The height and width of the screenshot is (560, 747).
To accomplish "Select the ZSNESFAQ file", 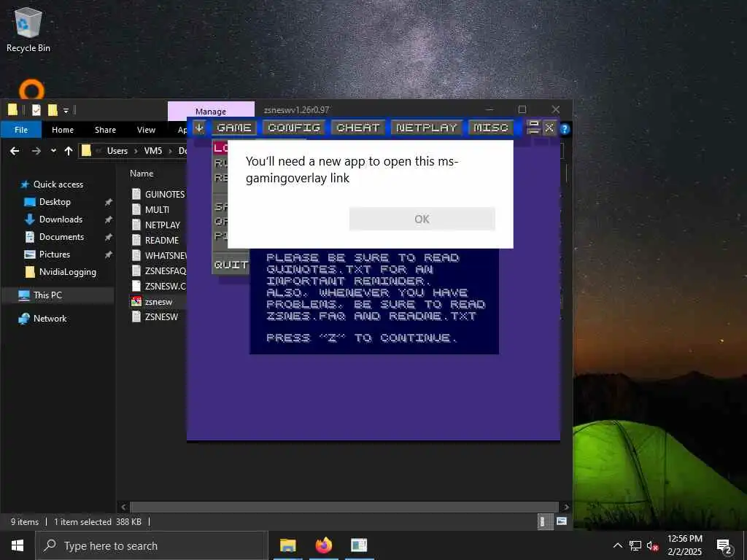I will click(x=165, y=271).
